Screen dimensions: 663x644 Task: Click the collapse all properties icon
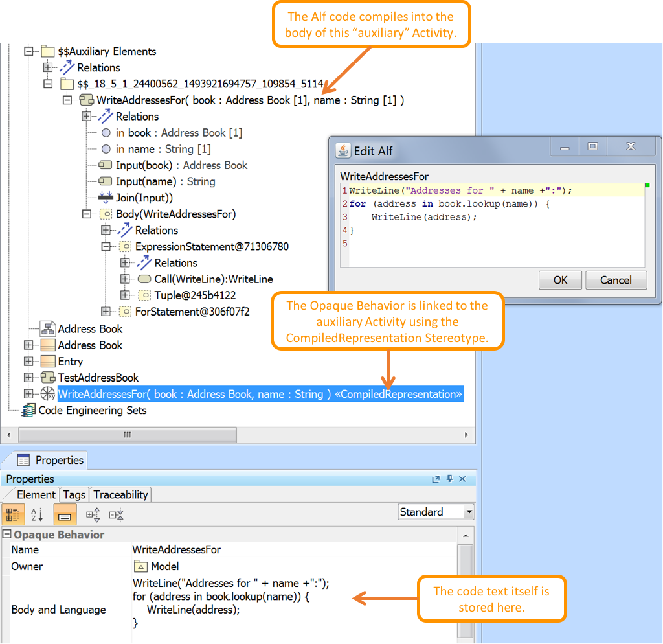tap(117, 515)
